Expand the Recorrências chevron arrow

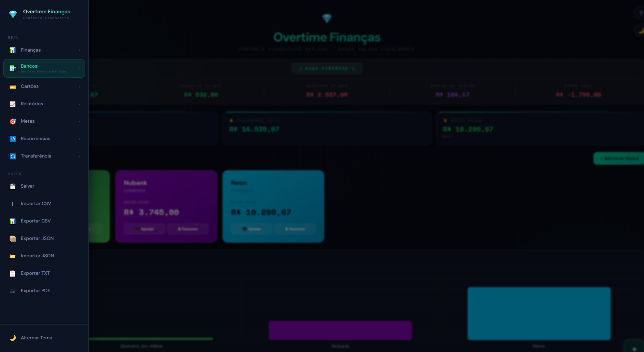(79, 139)
